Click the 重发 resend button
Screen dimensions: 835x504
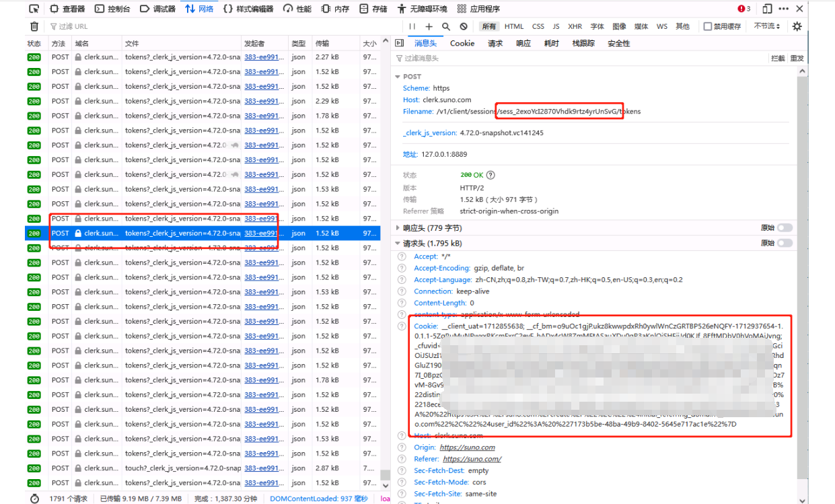point(797,59)
